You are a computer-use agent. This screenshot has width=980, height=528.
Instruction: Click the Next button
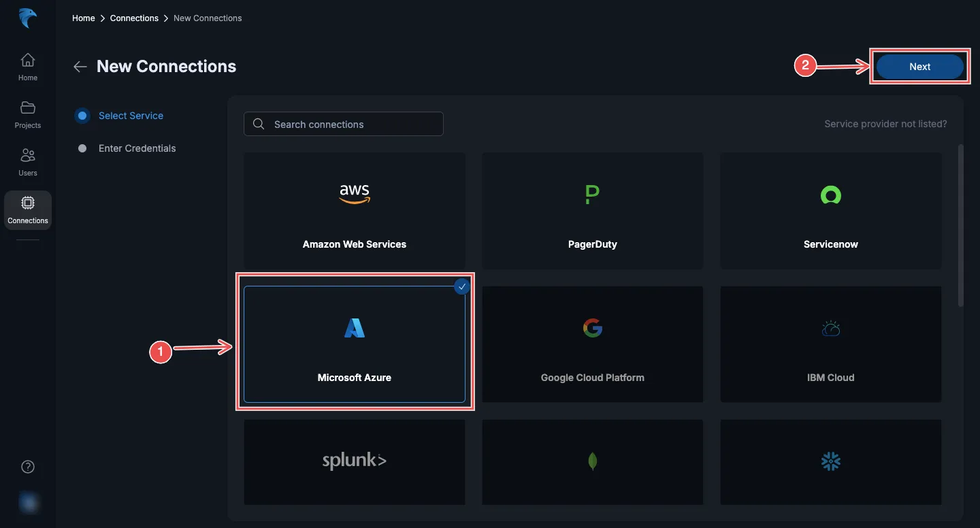(919, 67)
